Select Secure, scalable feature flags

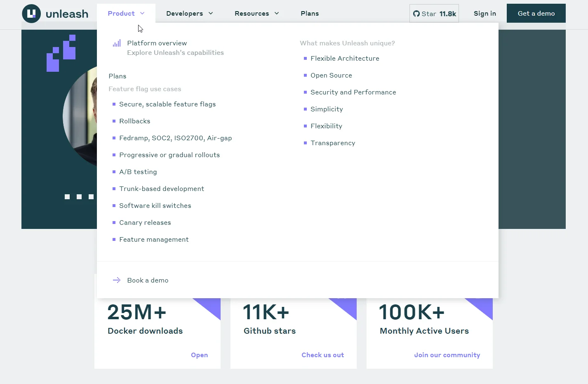[x=167, y=104]
